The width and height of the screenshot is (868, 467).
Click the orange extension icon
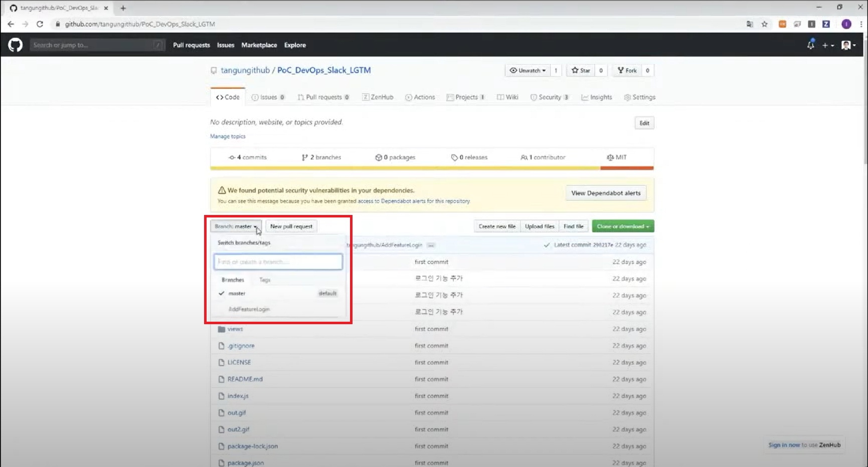[782, 24]
